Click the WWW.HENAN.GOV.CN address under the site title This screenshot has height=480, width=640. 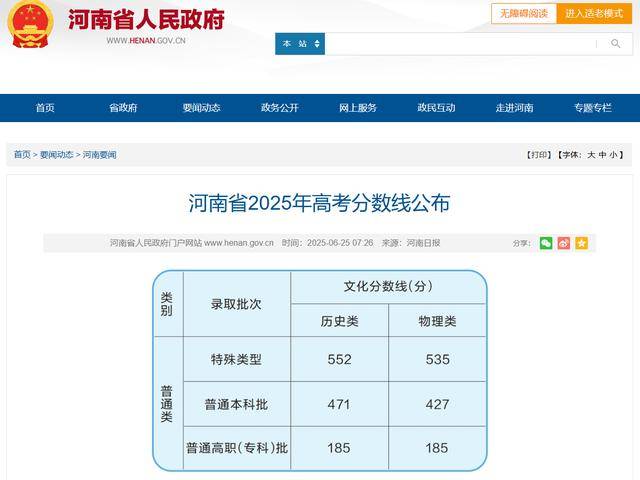(x=146, y=41)
